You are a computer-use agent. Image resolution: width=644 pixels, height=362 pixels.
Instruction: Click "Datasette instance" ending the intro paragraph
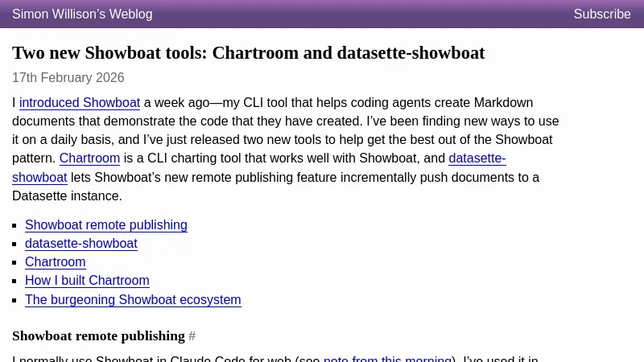pos(67,195)
